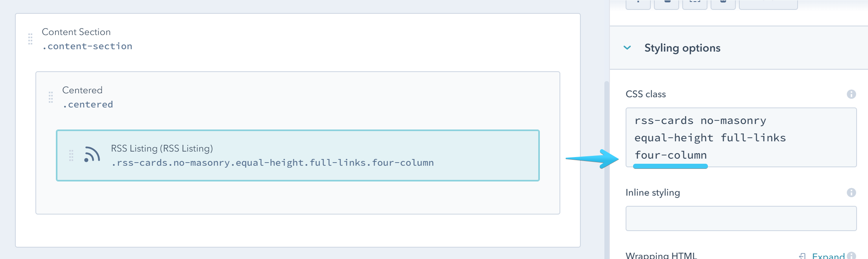The width and height of the screenshot is (868, 259).
Task: Click the Content Section drag handle
Action: [x=30, y=39]
